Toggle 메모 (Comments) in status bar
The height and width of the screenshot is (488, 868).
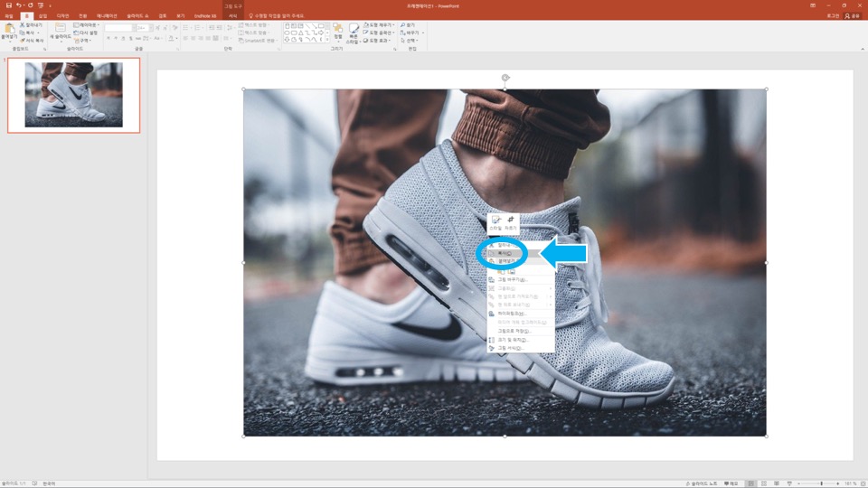pos(731,483)
